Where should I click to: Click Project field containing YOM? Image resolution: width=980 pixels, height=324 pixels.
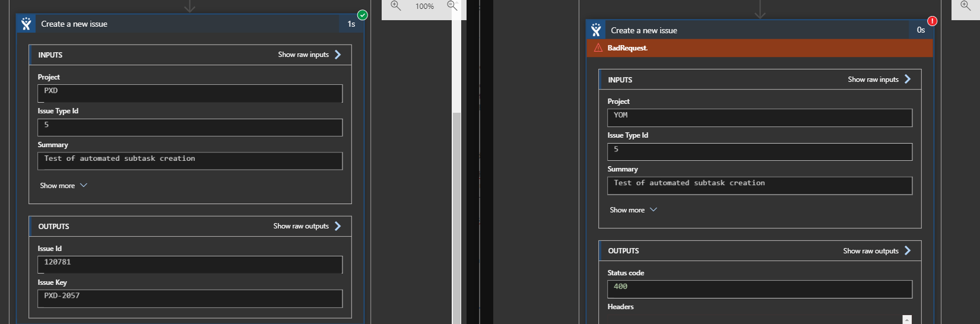pos(760,117)
